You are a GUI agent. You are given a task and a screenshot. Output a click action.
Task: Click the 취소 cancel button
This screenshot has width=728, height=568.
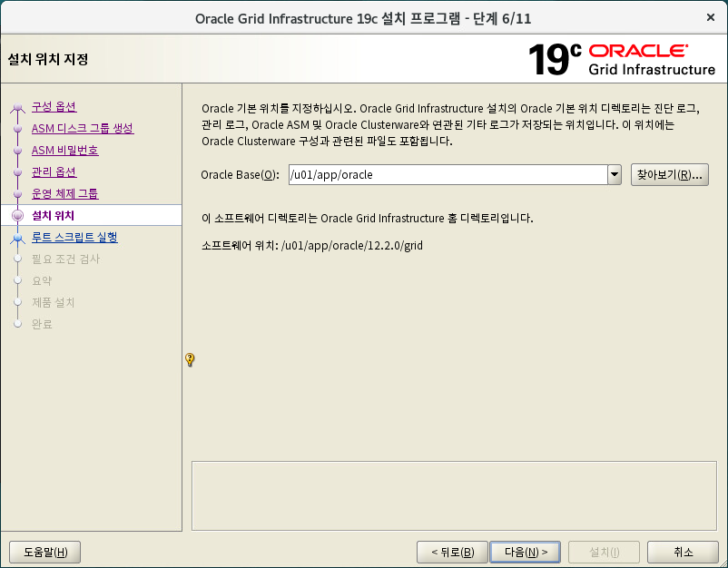[683, 553]
